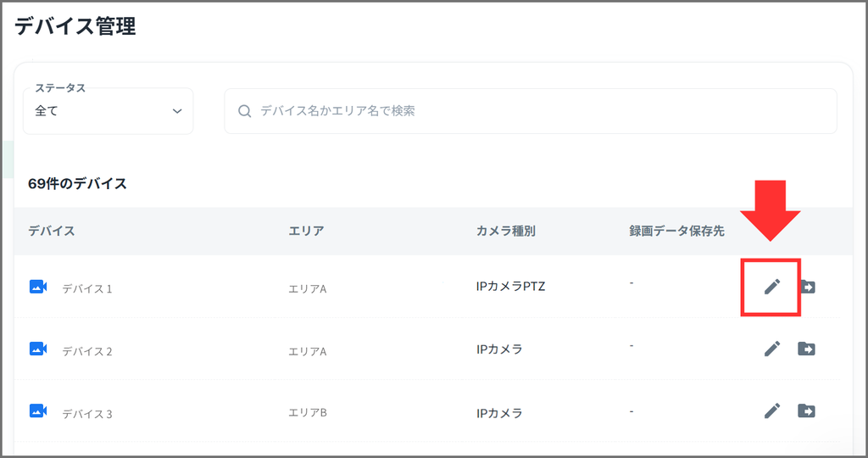Select the デバイス1 name text

point(87,288)
